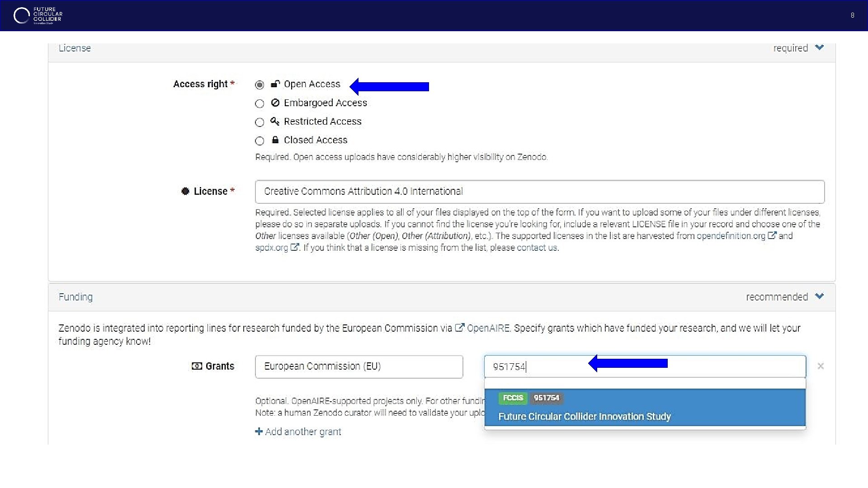Click the open padlock icon beside Open Access
Viewport: 868px width, 488px height.
point(275,84)
